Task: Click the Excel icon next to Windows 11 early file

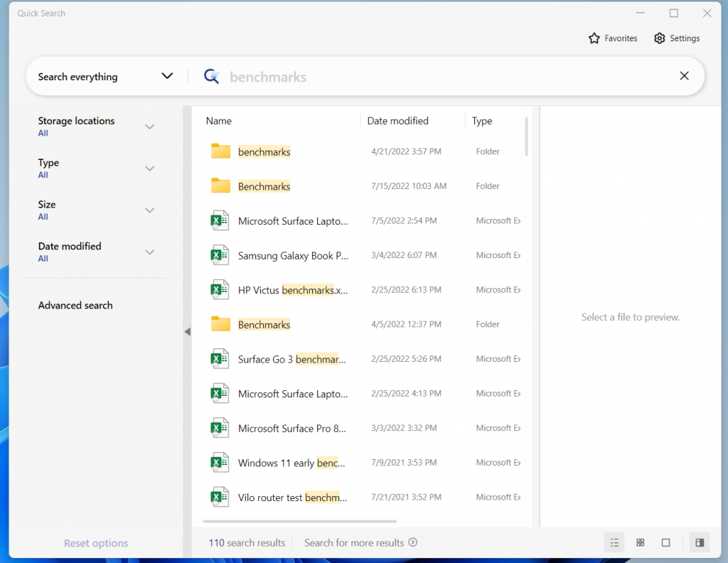Action: [220, 462]
